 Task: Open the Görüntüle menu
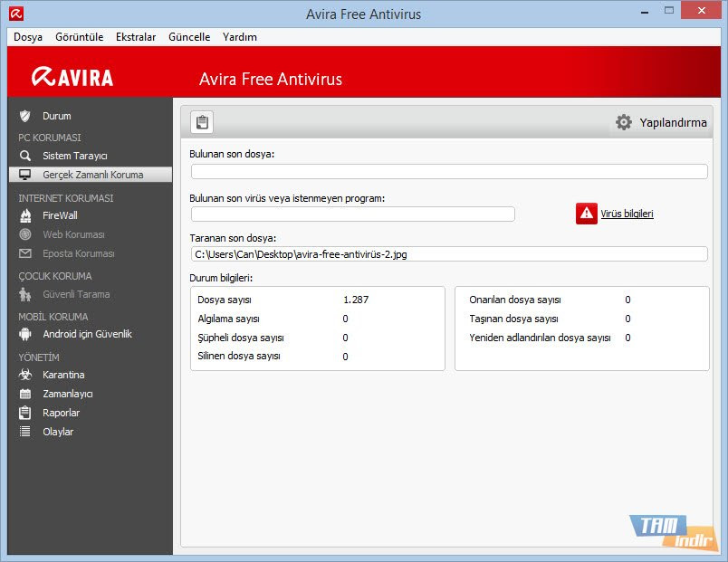(80, 37)
